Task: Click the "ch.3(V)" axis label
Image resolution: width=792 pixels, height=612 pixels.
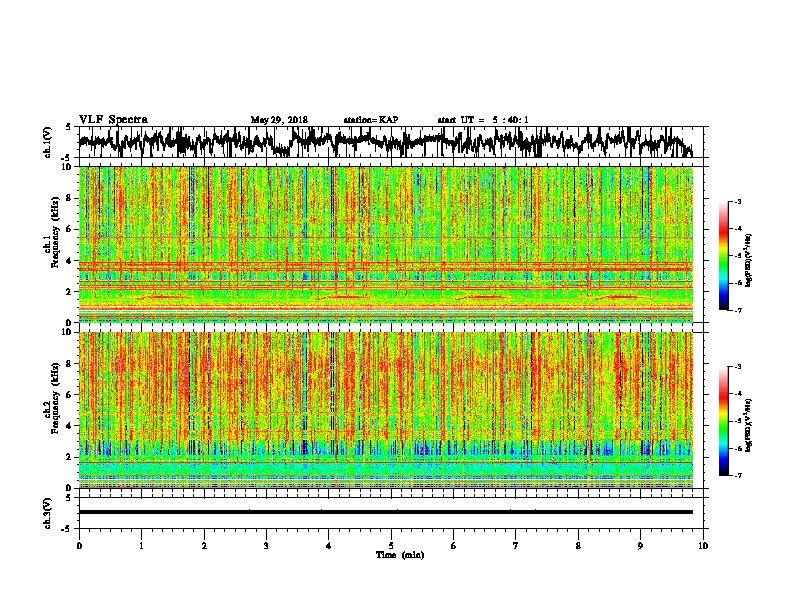Action: pos(47,513)
